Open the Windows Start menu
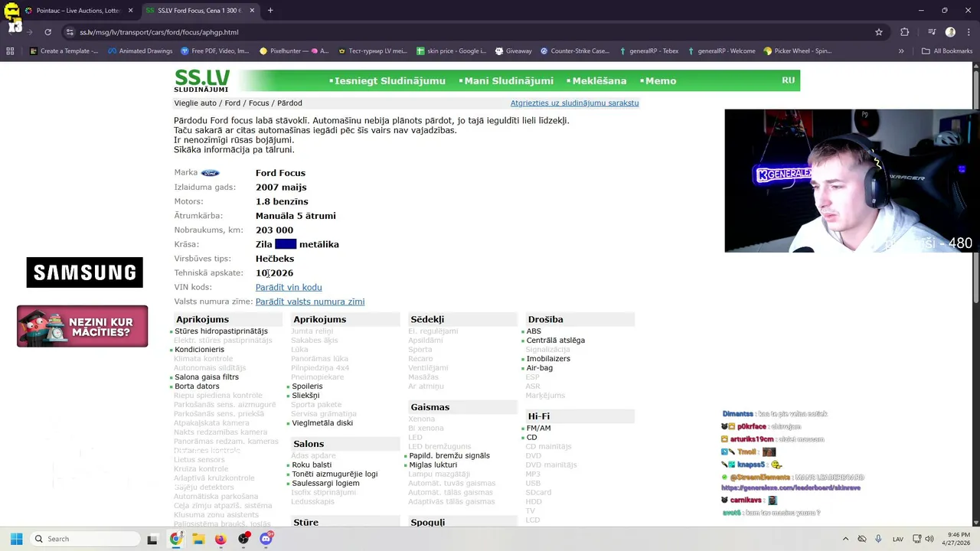Screen dimensions: 980x551 16,539
